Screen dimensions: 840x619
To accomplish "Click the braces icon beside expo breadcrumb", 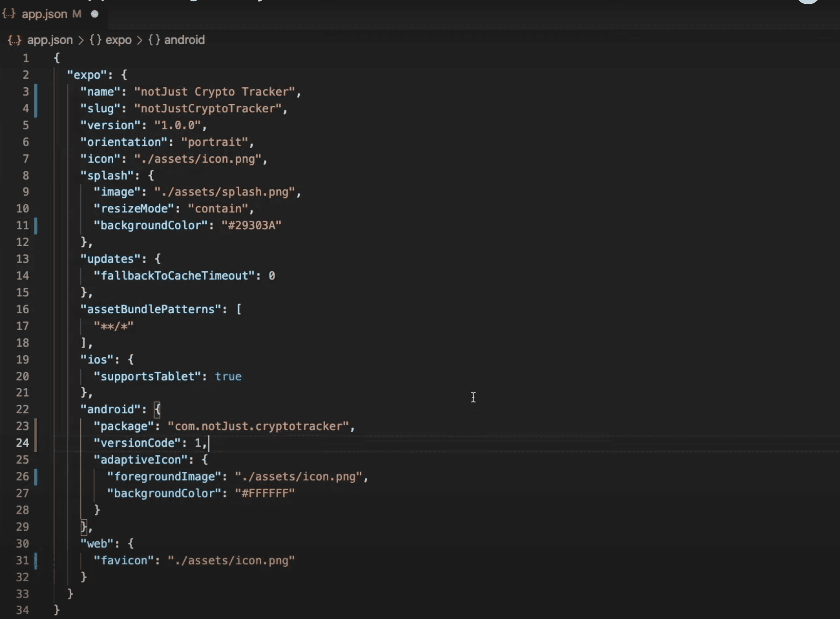I will click(95, 40).
